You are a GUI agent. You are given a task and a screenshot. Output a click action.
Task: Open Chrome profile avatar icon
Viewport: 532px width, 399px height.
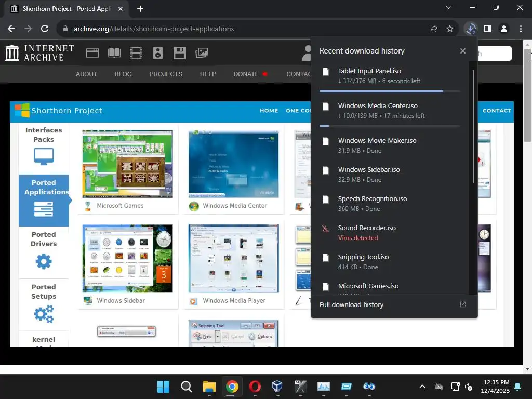point(504,29)
